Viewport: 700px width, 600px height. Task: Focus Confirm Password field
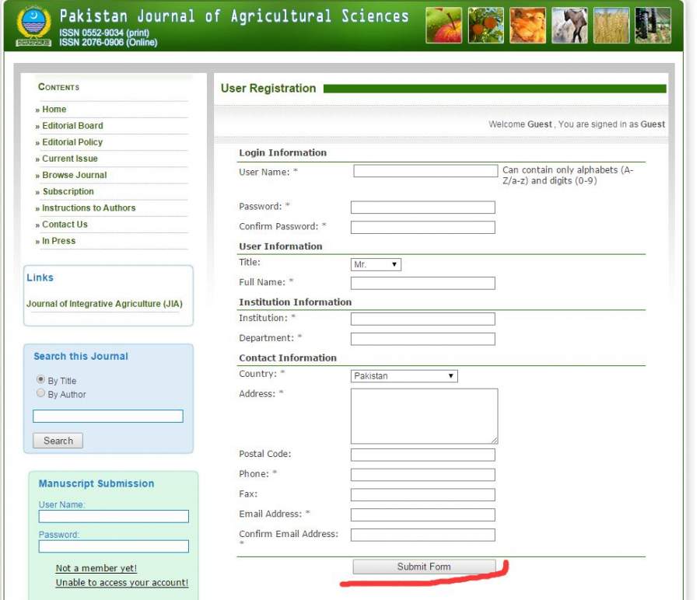click(423, 228)
